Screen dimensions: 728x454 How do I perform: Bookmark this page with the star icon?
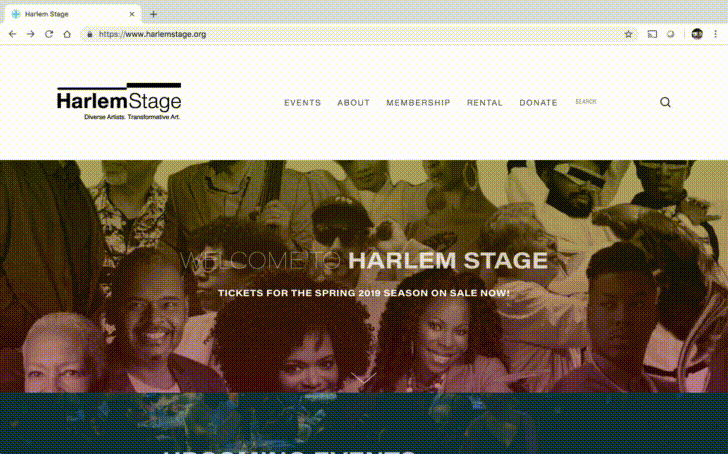[x=628, y=34]
